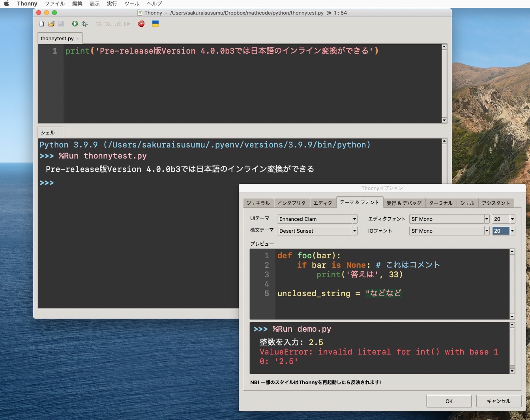Close the thonnytest.py tab with x

[x=78, y=39]
